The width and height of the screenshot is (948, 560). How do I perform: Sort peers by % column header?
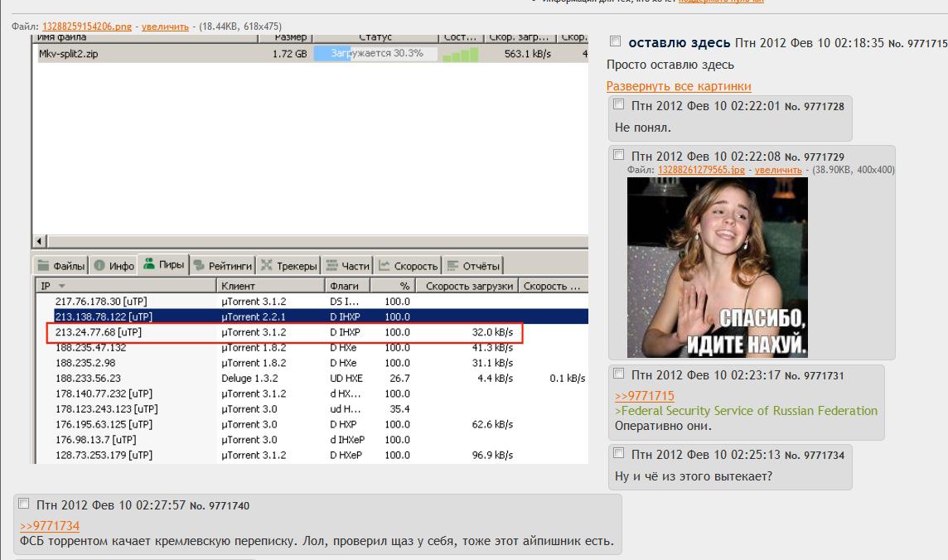pyautogui.click(x=393, y=286)
